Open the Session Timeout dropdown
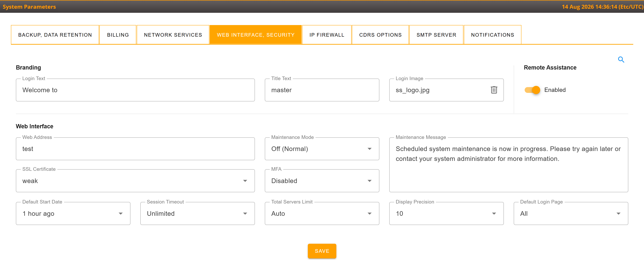644x264 pixels. tap(198, 213)
